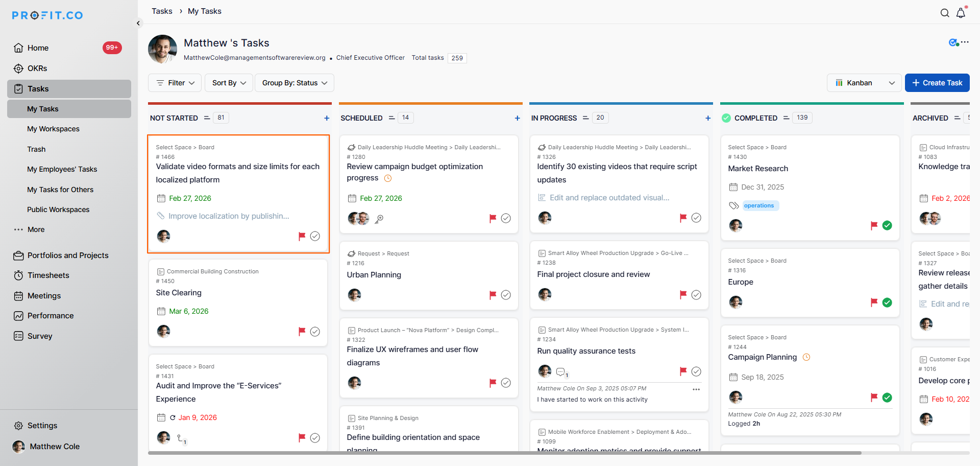Viewport: 980px width, 466px height.
Task: Click the operations tag on Market Research
Action: click(x=759, y=205)
